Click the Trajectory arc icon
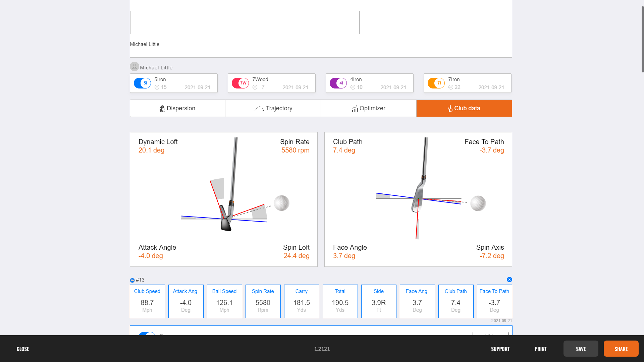 coord(258,109)
